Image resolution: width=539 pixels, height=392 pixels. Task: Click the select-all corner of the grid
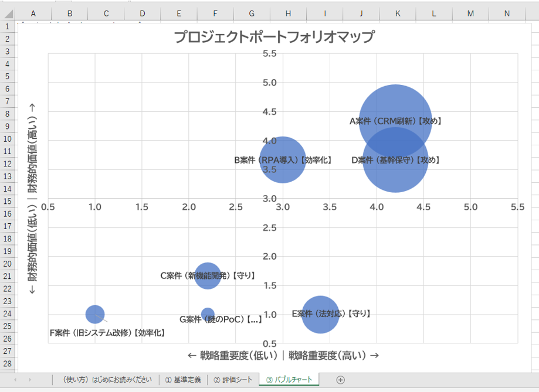[8, 13]
